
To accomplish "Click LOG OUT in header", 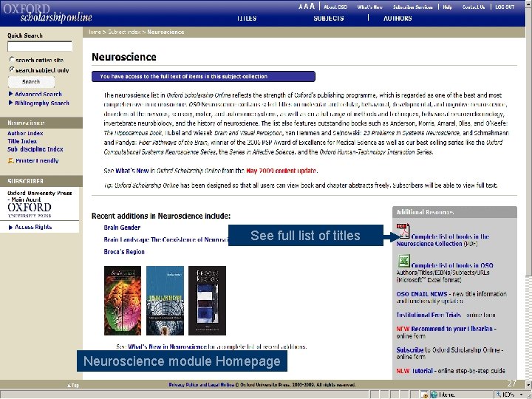I will pyautogui.click(x=505, y=7).
